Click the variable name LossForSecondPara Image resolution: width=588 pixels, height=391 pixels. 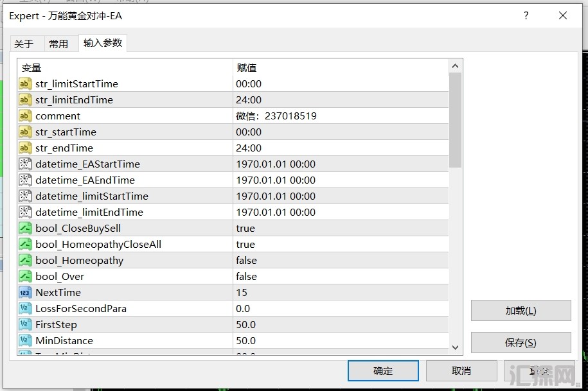click(81, 309)
